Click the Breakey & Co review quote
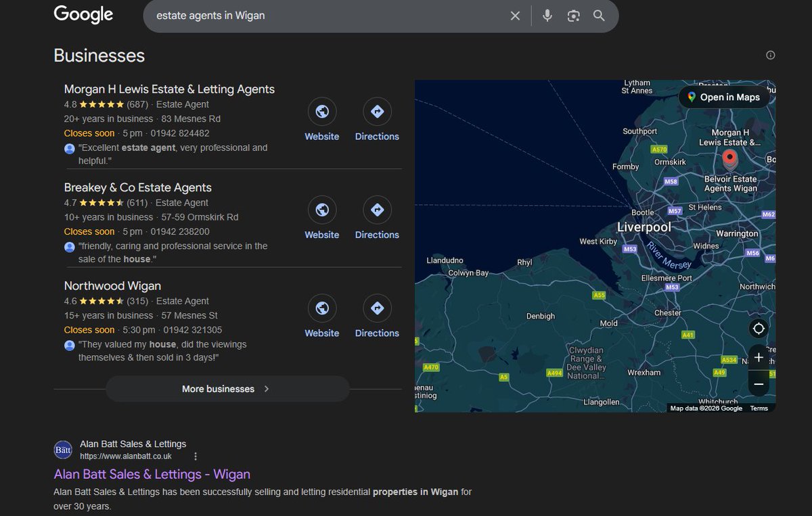 [173, 252]
